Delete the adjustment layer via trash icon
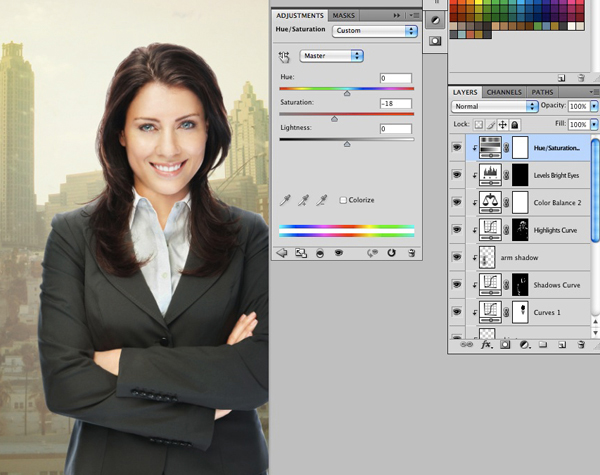This screenshot has height=475, width=600. [x=411, y=253]
